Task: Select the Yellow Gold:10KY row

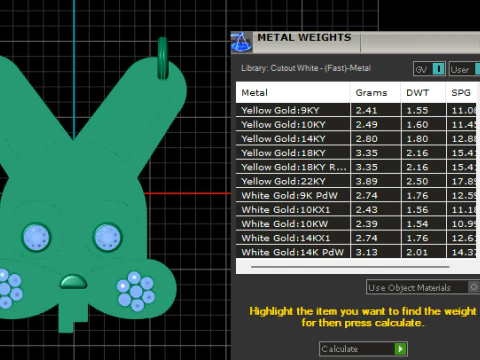Action: pyautogui.click(x=356, y=125)
